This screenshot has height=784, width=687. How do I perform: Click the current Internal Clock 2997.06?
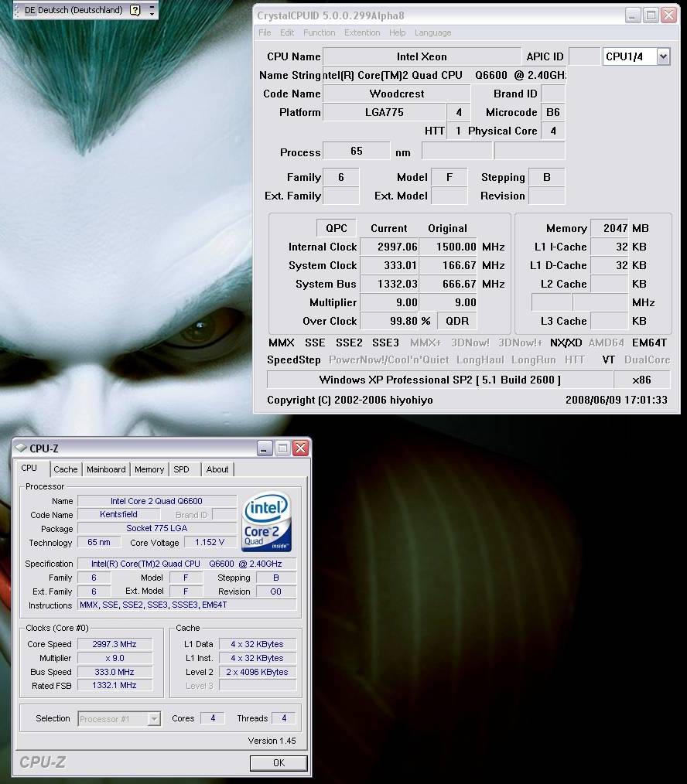tap(390, 247)
